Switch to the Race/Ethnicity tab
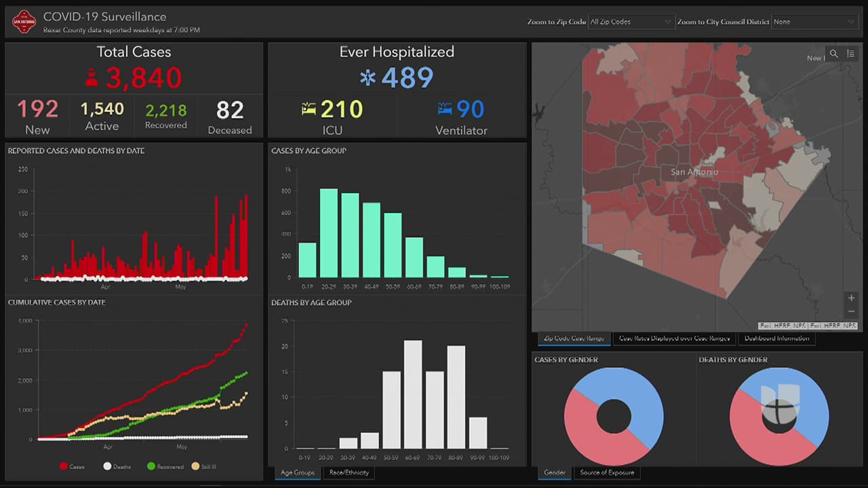868x488 pixels. [349, 472]
